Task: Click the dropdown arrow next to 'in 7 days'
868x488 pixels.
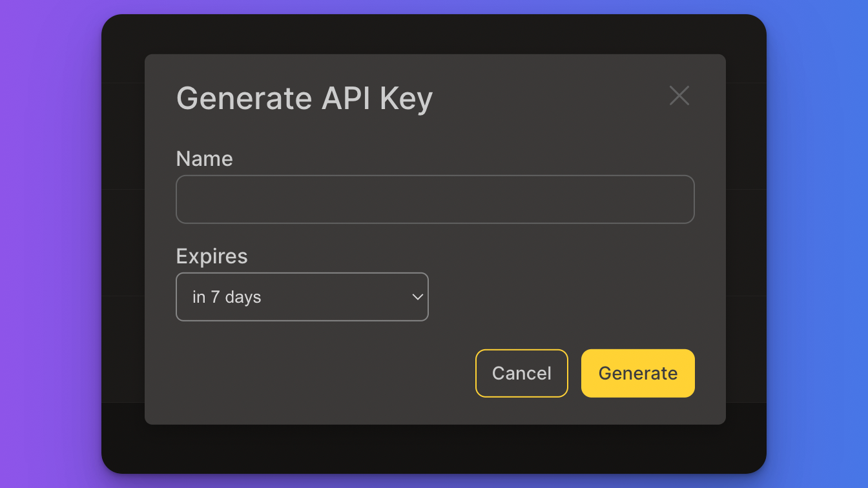Action: click(x=417, y=297)
